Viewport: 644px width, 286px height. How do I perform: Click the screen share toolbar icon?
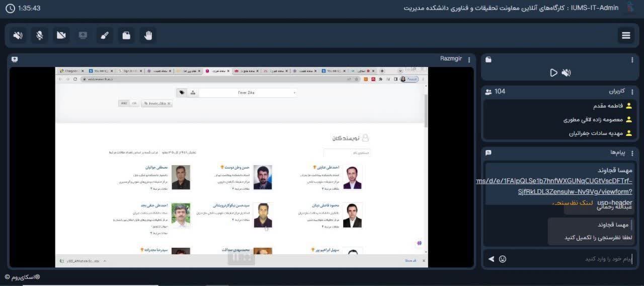pos(83,35)
